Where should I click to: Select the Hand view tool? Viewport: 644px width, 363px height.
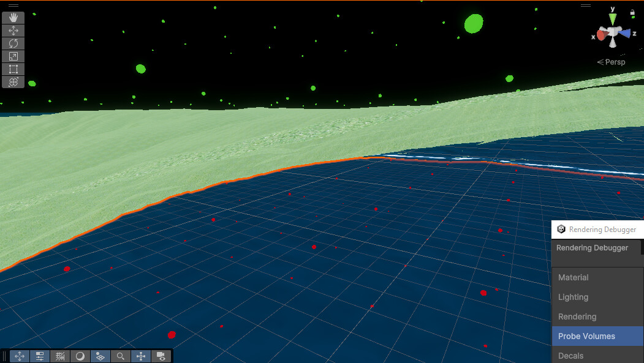tap(13, 17)
